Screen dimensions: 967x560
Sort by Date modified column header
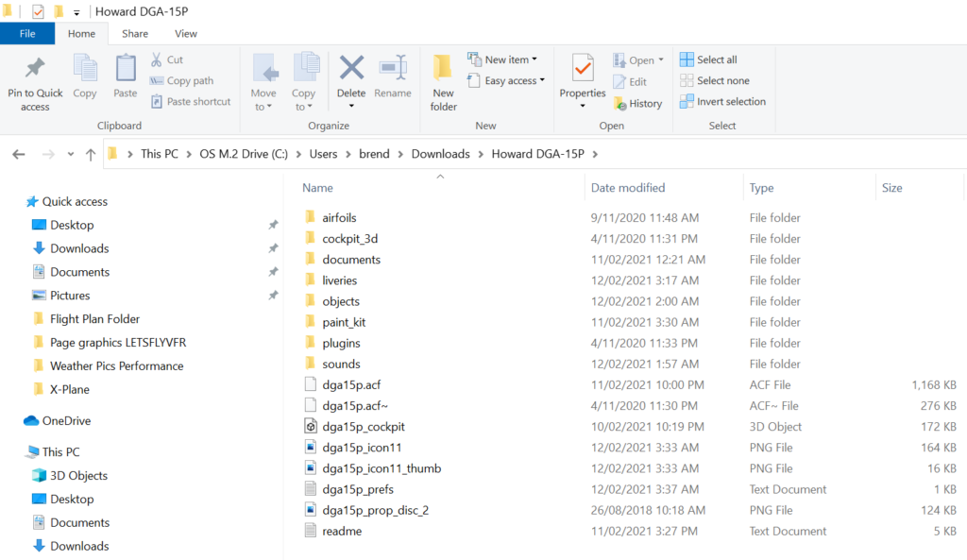tap(628, 188)
